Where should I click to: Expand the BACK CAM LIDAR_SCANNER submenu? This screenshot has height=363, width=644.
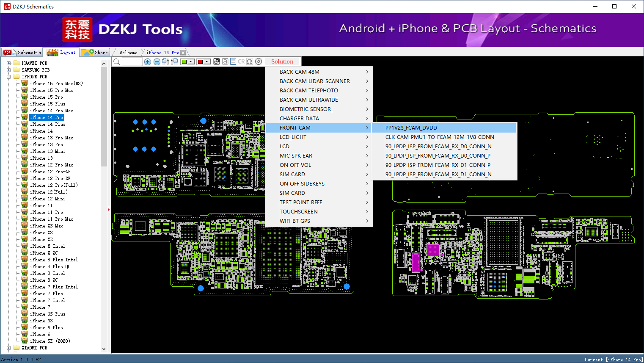click(319, 81)
